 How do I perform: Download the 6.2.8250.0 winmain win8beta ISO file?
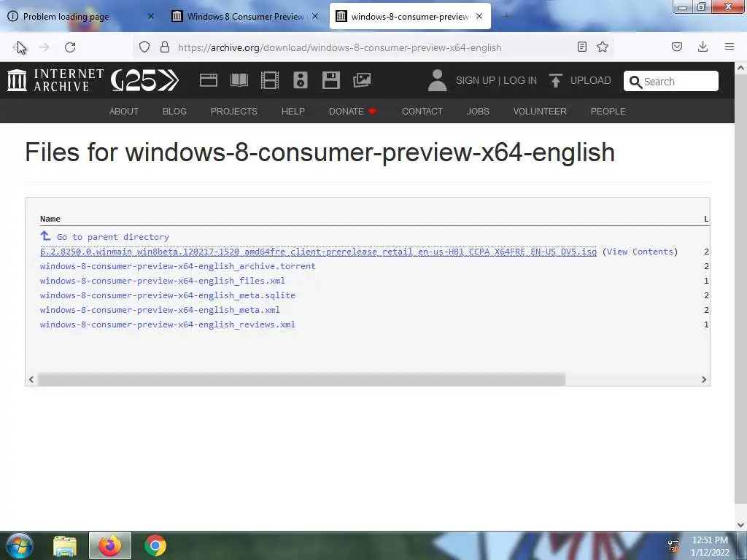point(318,252)
